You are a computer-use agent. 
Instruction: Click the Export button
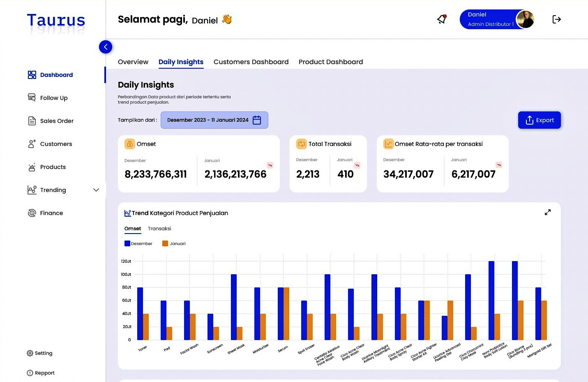pyautogui.click(x=539, y=120)
